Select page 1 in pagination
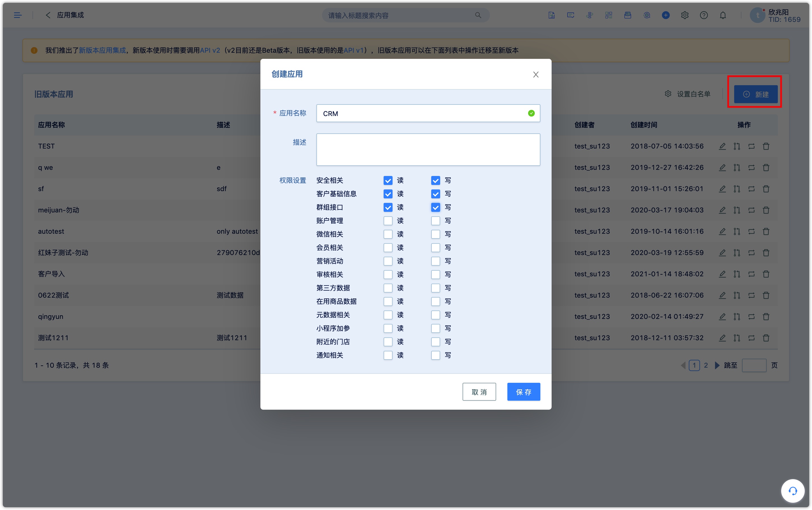 pyautogui.click(x=694, y=365)
